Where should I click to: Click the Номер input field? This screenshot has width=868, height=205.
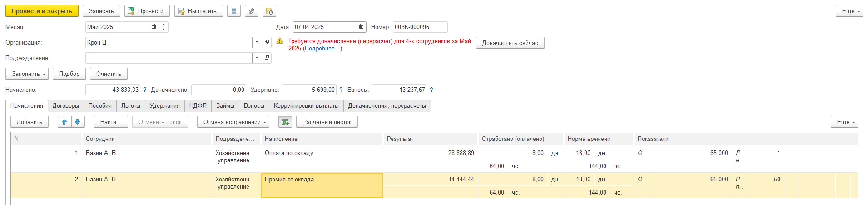(420, 27)
